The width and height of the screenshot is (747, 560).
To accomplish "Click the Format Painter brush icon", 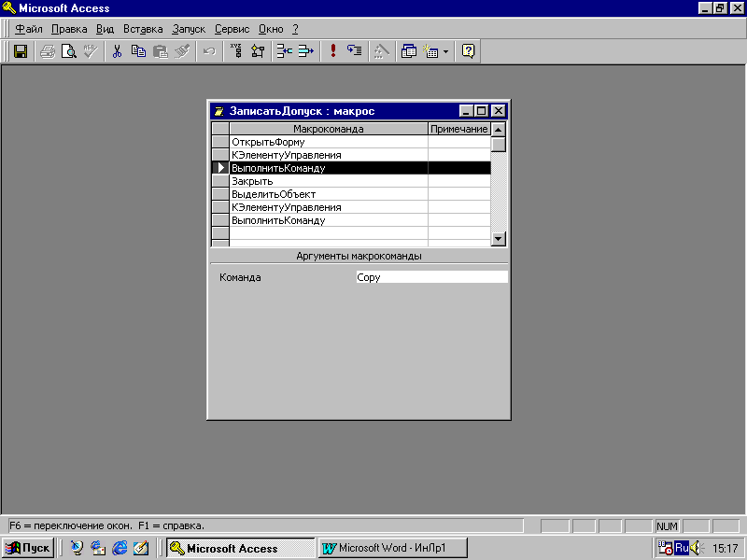I will [x=182, y=51].
